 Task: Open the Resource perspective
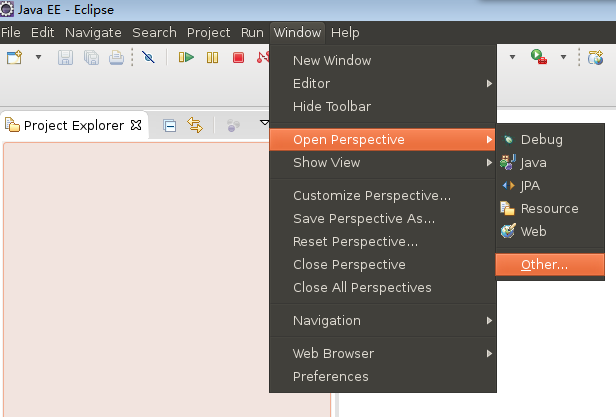pyautogui.click(x=549, y=208)
